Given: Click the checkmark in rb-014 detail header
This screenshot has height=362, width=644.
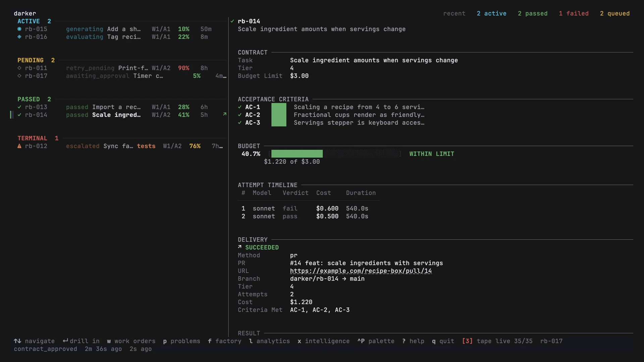Looking at the screenshot, I should (x=232, y=21).
